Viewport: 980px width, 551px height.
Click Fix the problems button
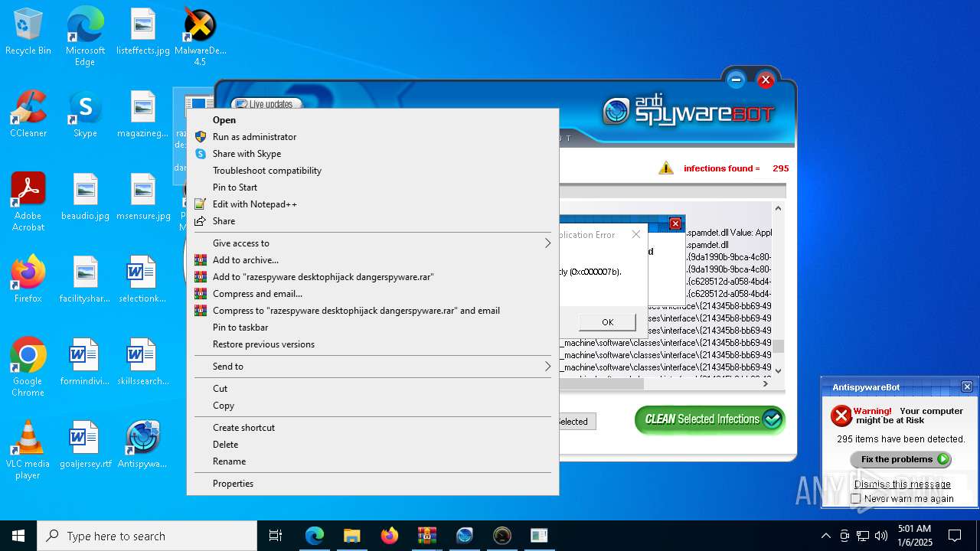point(900,459)
